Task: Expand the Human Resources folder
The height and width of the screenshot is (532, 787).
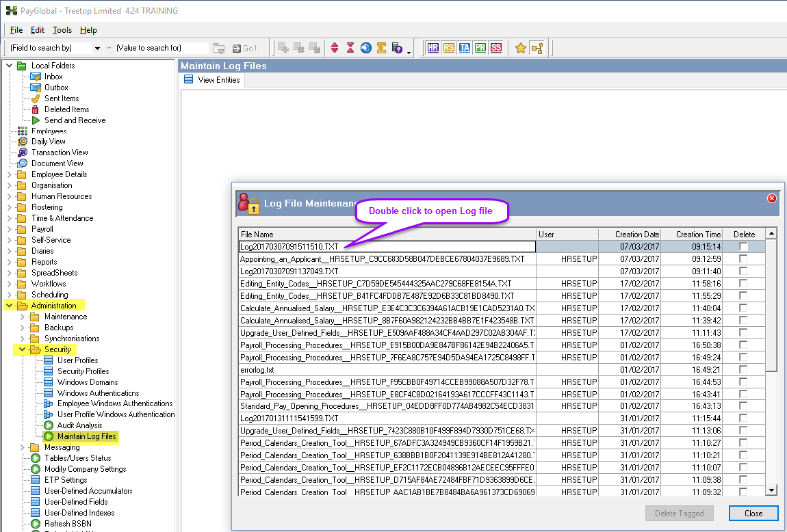Action: tap(9, 196)
